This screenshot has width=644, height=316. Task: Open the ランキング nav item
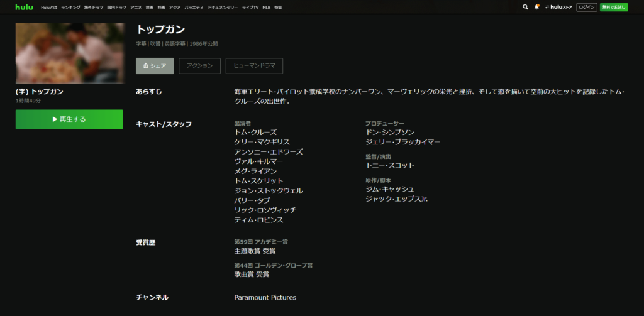(70, 8)
